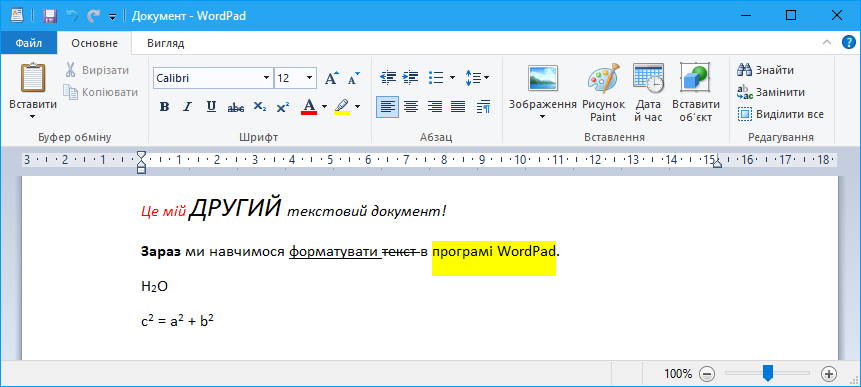Image resolution: width=861 pixels, height=387 pixels.
Task: Switch to the Основне tab
Action: click(94, 43)
